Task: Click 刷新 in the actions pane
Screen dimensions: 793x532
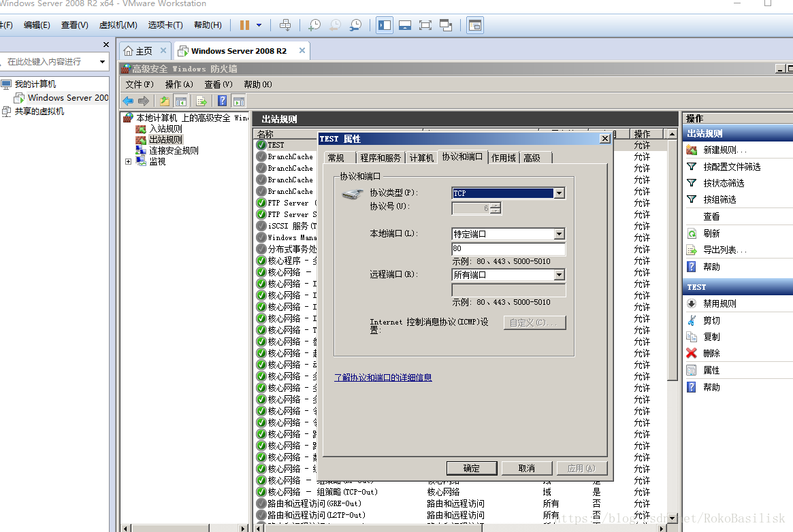Action: pos(711,233)
